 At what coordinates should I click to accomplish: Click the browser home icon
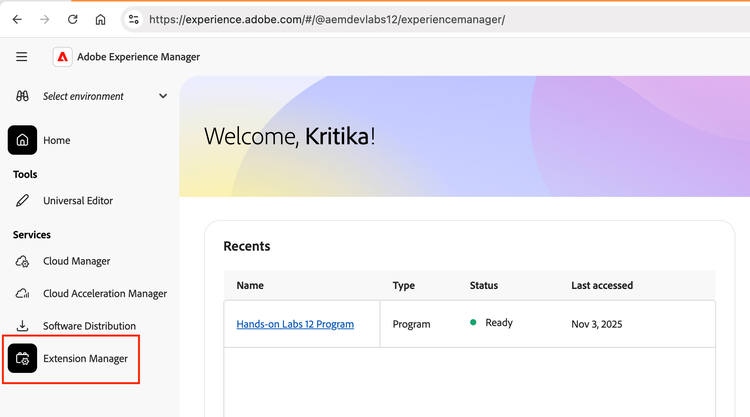click(x=100, y=19)
